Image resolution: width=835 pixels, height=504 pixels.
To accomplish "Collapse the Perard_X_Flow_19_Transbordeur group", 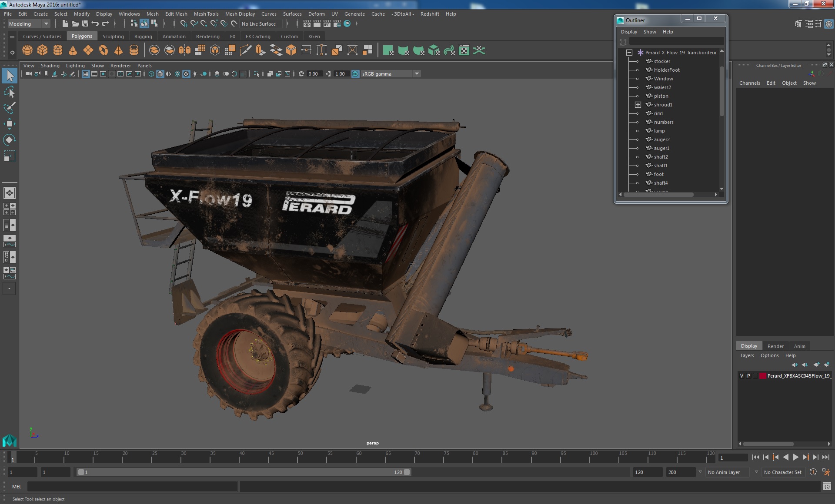I will pyautogui.click(x=629, y=53).
